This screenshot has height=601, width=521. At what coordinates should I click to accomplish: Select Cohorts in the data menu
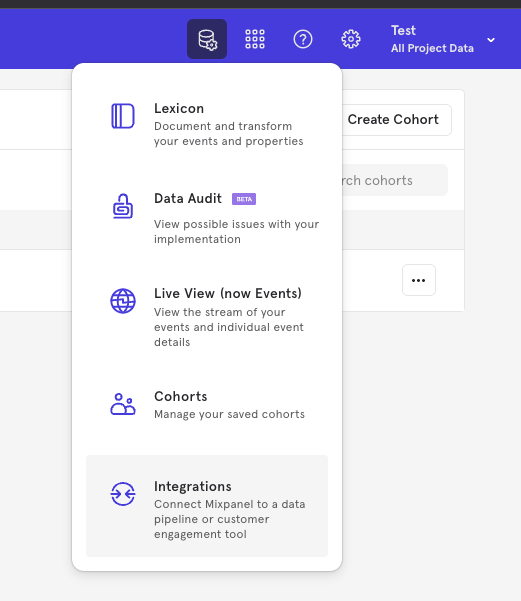207,405
